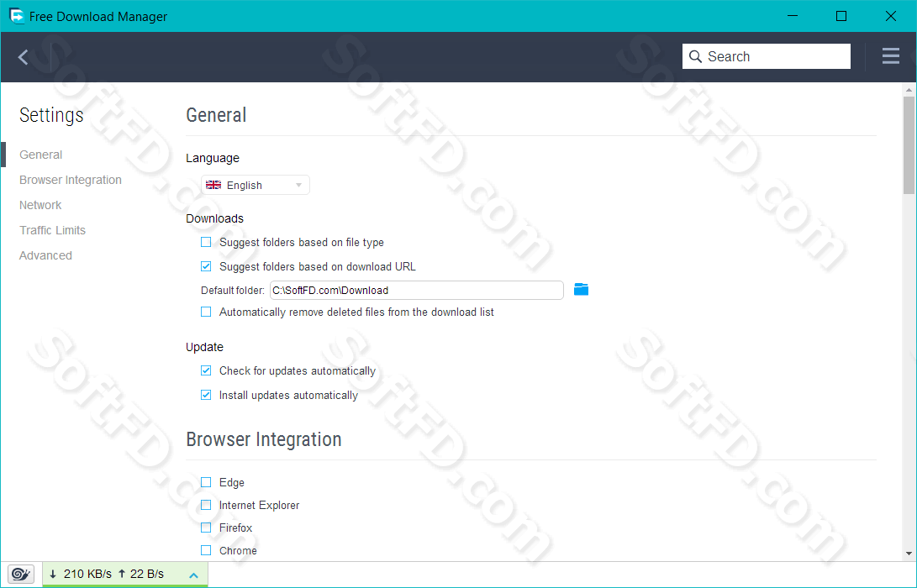This screenshot has height=588, width=917.
Task: Click the Downloads subsection label
Action: [214, 218]
